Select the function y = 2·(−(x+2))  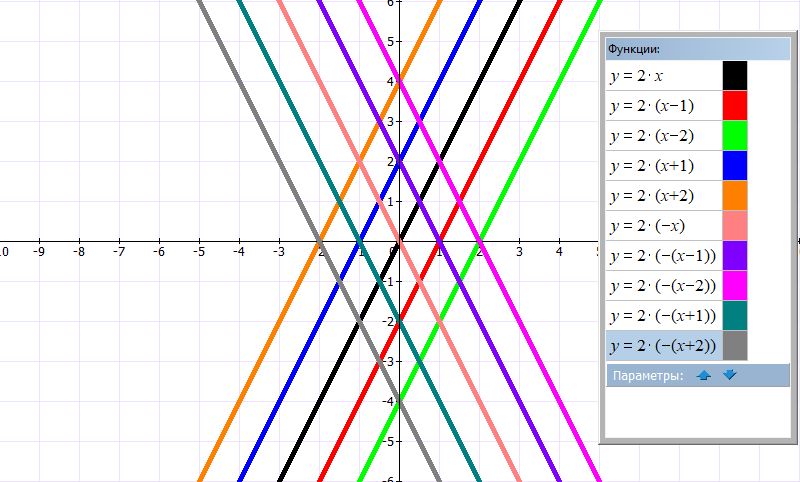point(662,346)
